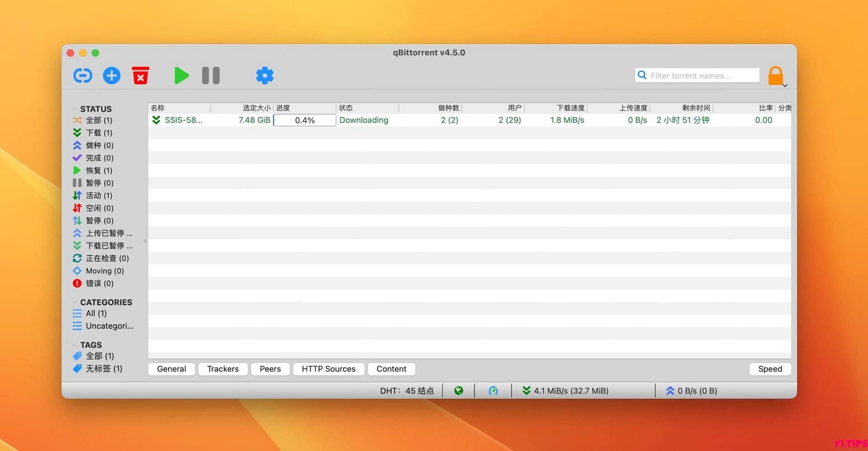868x451 pixels.
Task: Click the red delete torrent trash icon
Action: [x=140, y=75]
